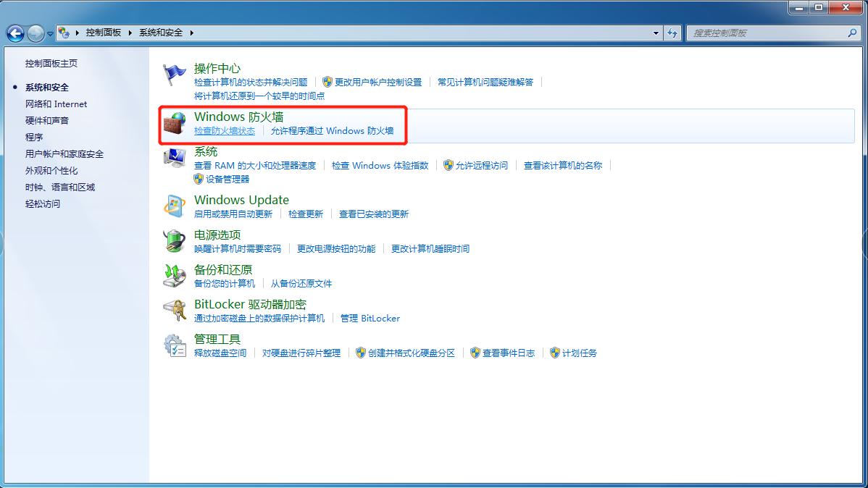Expand recent pages dropdown next to Forward button
868x488 pixels.
click(50, 34)
